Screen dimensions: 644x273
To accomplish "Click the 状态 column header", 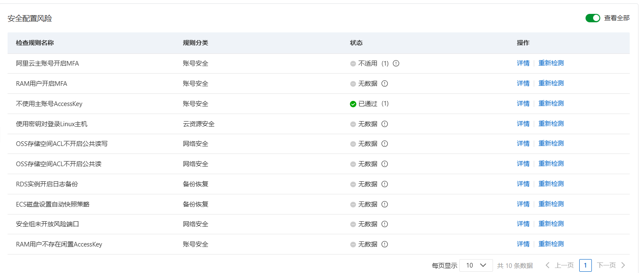I will point(356,43).
